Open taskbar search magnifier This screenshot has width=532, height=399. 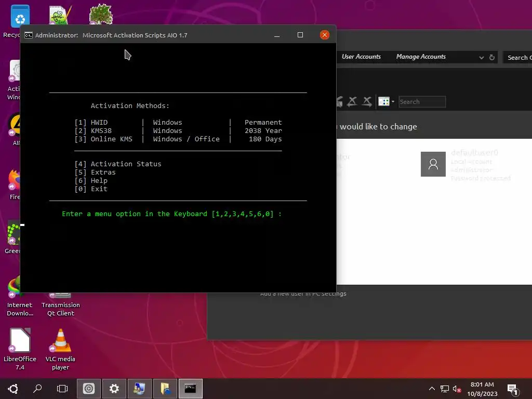tap(37, 389)
